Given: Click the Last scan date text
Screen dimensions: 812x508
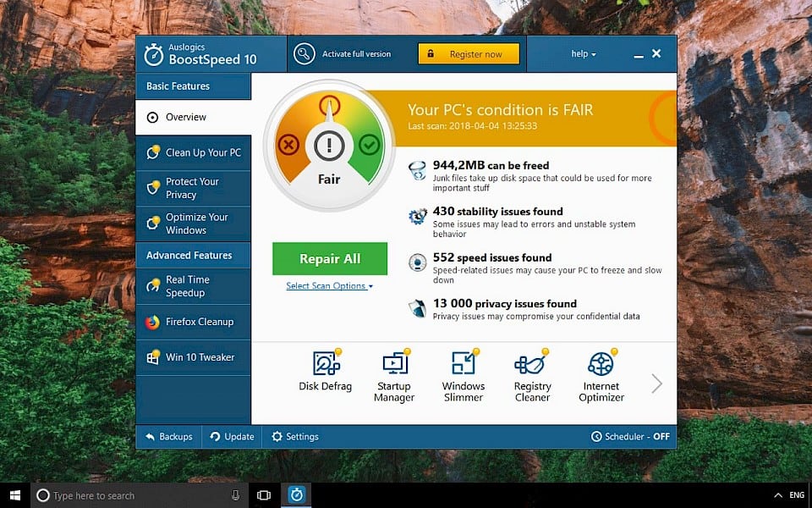Looking at the screenshot, I should [x=472, y=126].
